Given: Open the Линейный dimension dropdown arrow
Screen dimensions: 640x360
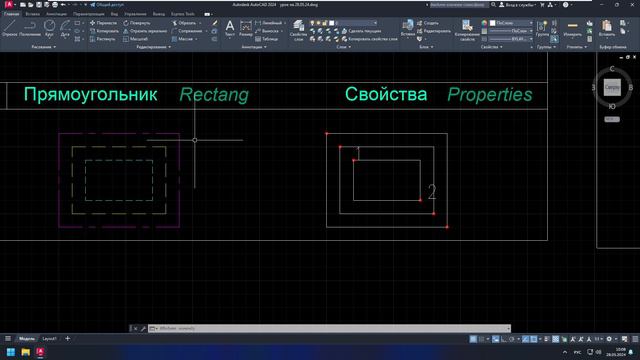Looking at the screenshot, I should [285, 23].
